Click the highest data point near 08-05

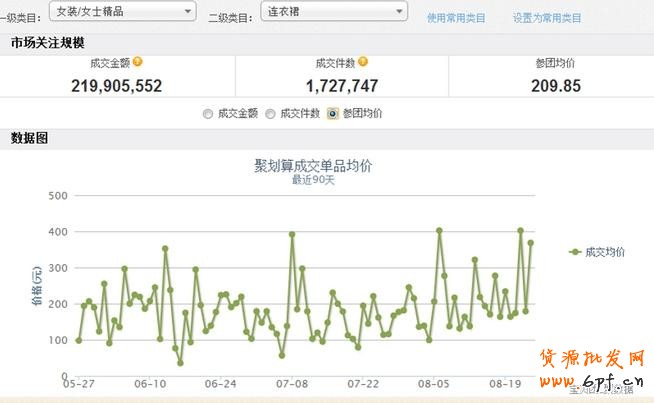point(439,230)
